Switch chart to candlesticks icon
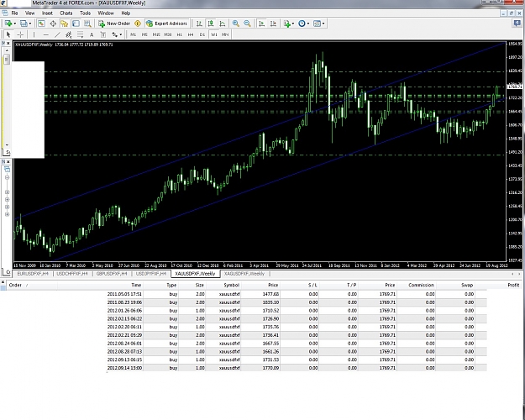The width and height of the screenshot is (525, 420). tap(211, 24)
